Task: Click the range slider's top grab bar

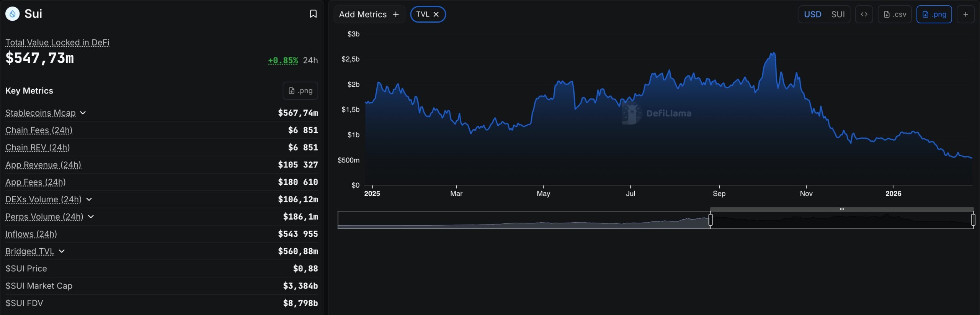Action: point(842,209)
